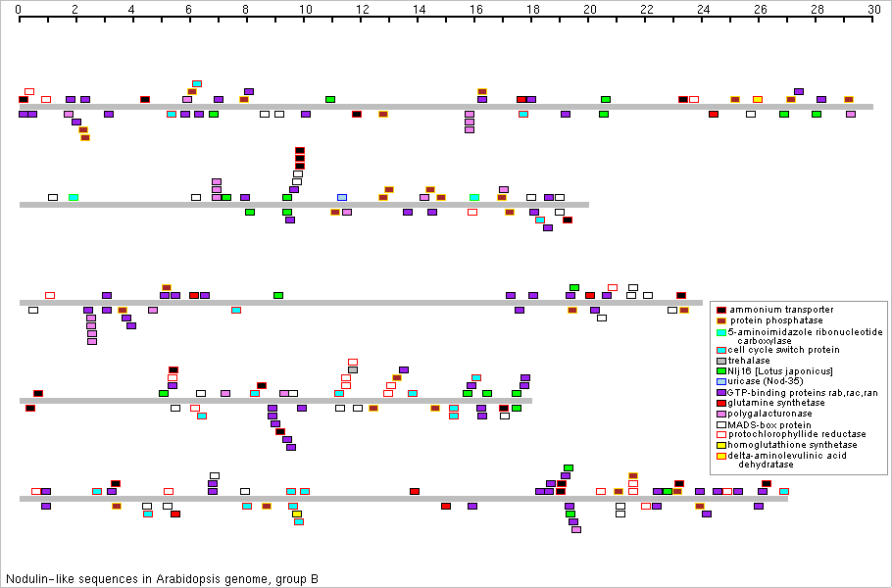This screenshot has width=892, height=588.
Task: Select the red-bordered yellow delta-aminolevulinic dehydratase map marker
Action: pos(758,100)
